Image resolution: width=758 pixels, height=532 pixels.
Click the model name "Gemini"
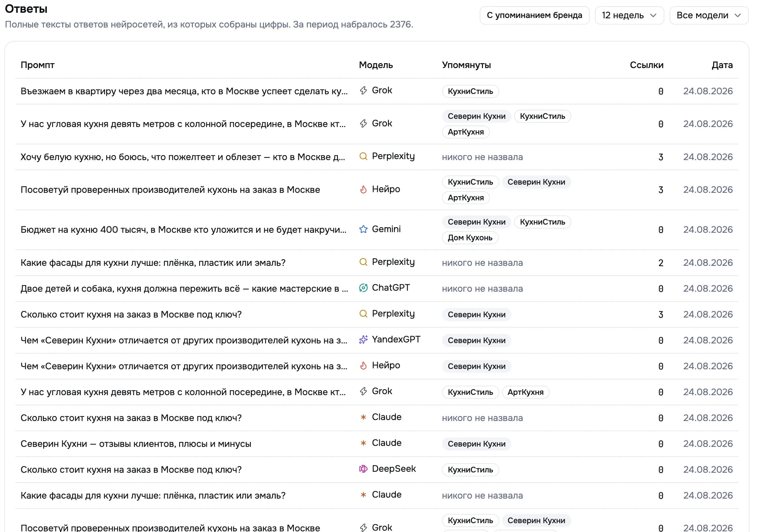click(x=386, y=229)
